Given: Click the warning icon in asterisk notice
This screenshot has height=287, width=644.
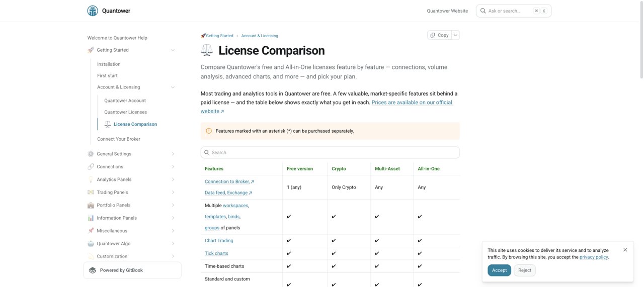Looking at the screenshot, I should tap(209, 131).
